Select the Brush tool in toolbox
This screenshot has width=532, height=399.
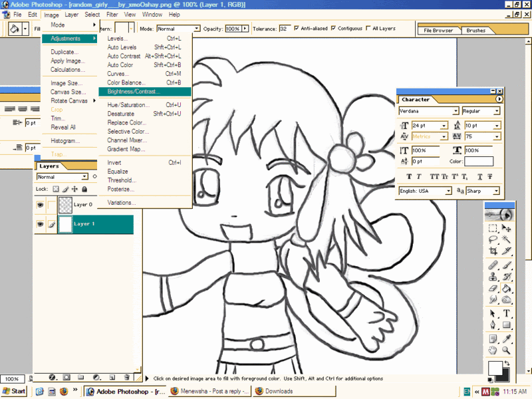coord(506,265)
